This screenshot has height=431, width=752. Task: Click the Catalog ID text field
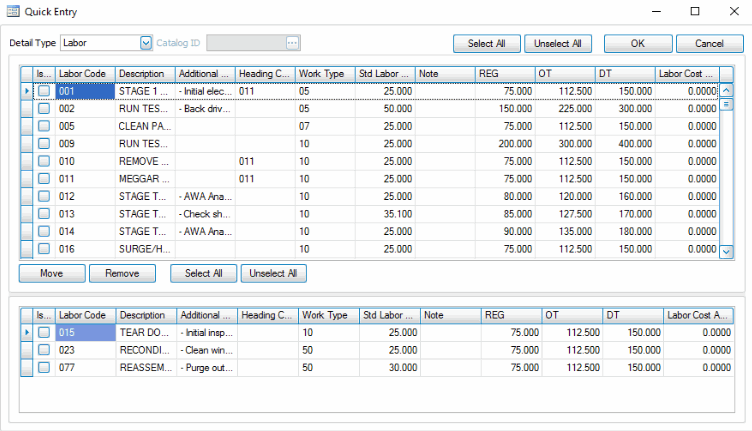[x=245, y=43]
